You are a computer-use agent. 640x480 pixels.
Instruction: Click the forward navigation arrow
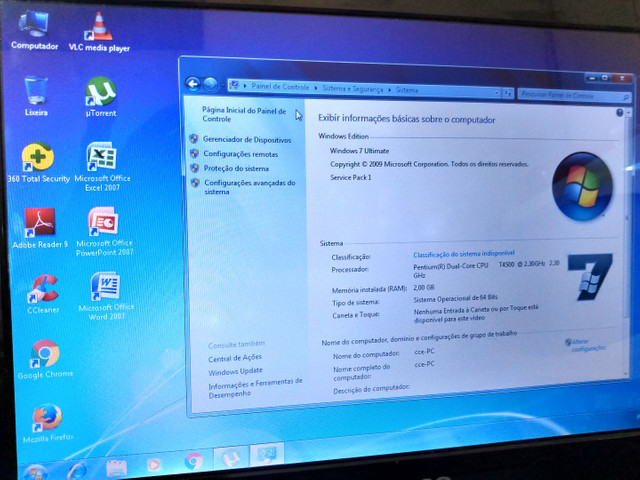210,84
